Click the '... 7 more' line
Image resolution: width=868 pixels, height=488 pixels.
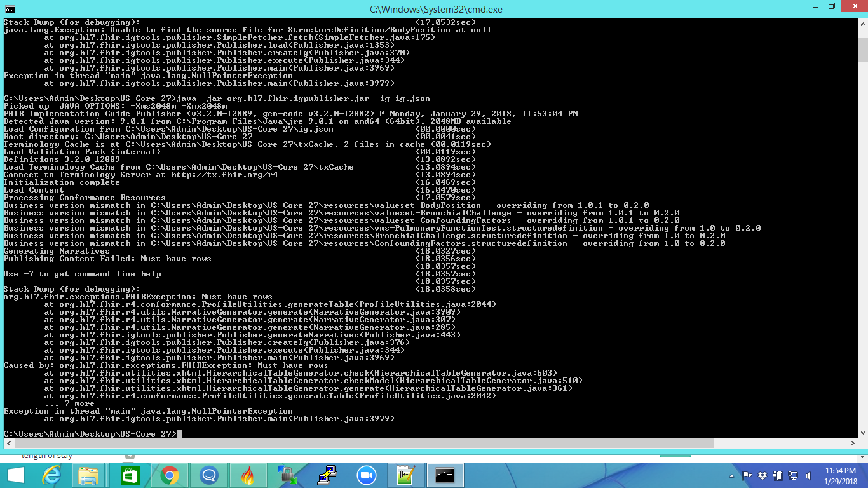[x=69, y=403]
